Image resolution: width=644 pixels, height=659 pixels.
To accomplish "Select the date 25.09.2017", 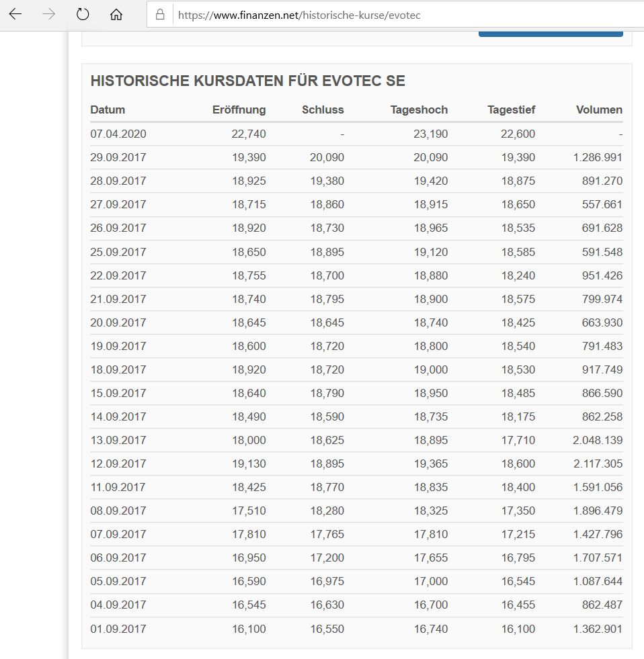I will (118, 252).
